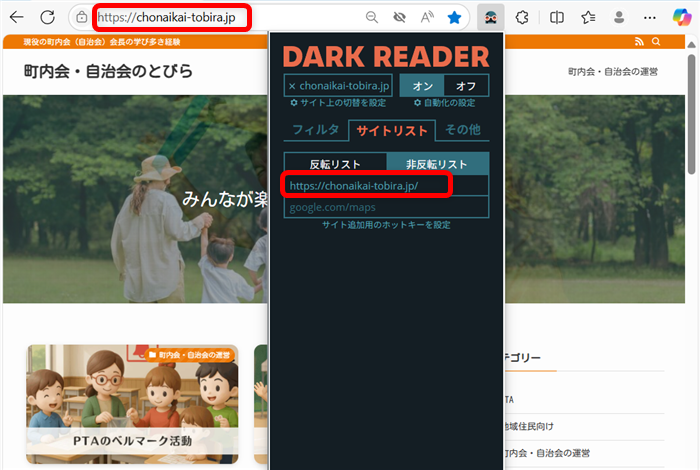Screen dimensions: 700x470
Task: Switch to the フィルタ tab
Action: click(316, 130)
